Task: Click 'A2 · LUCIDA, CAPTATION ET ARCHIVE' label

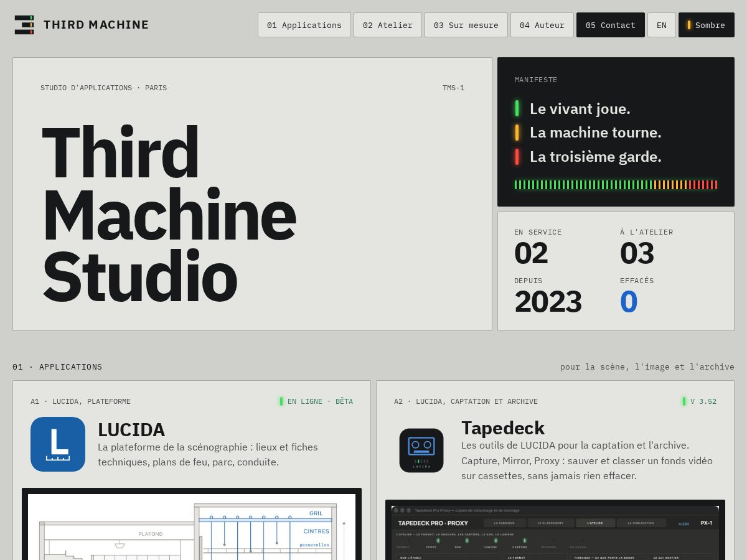Action: (466, 401)
